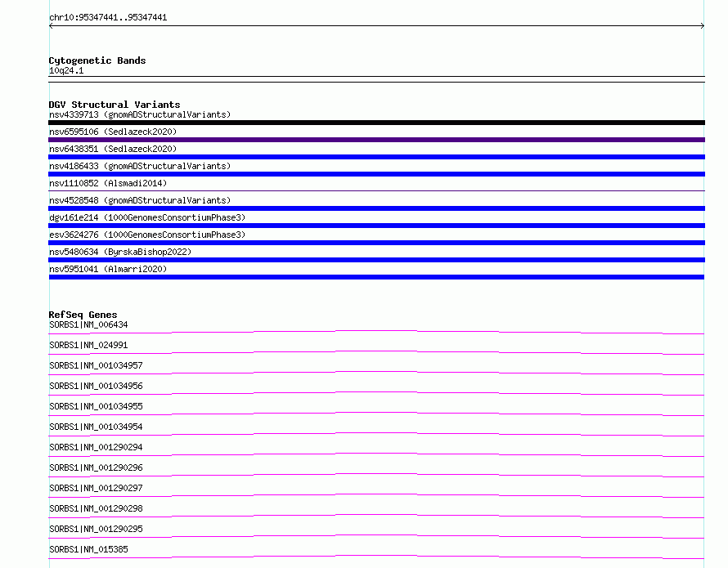
Task: Select transcript SORBS1|NM_015385
Action: click(x=88, y=549)
